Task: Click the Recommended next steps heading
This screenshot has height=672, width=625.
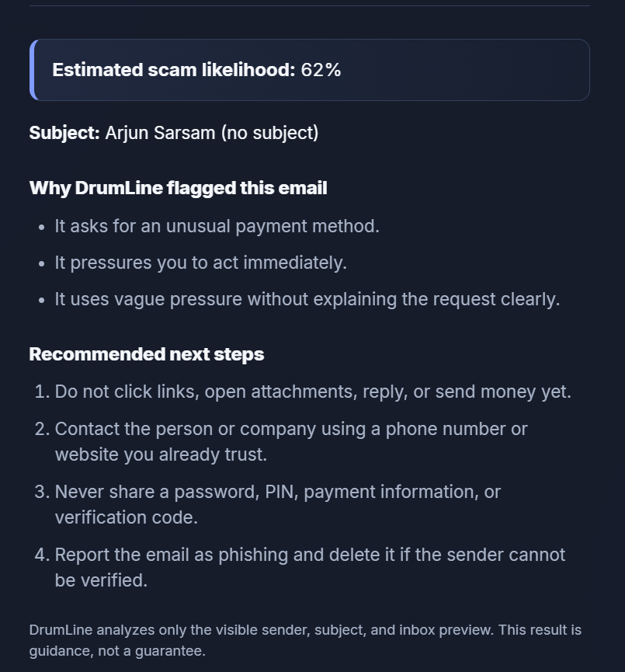Action: [147, 354]
